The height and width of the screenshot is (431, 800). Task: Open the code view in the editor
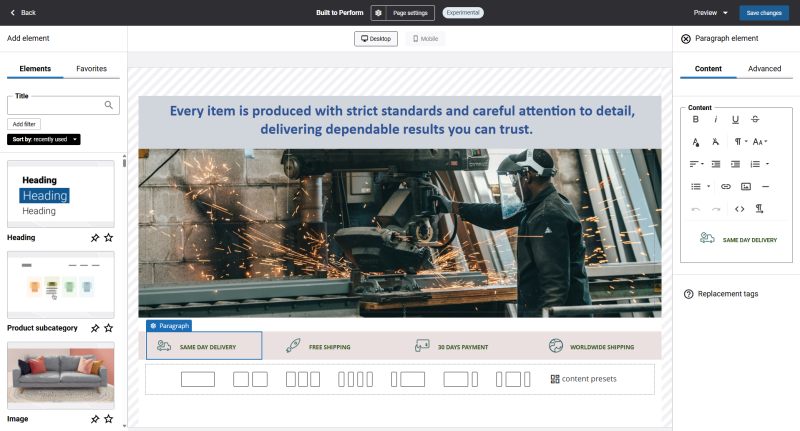pyautogui.click(x=739, y=209)
